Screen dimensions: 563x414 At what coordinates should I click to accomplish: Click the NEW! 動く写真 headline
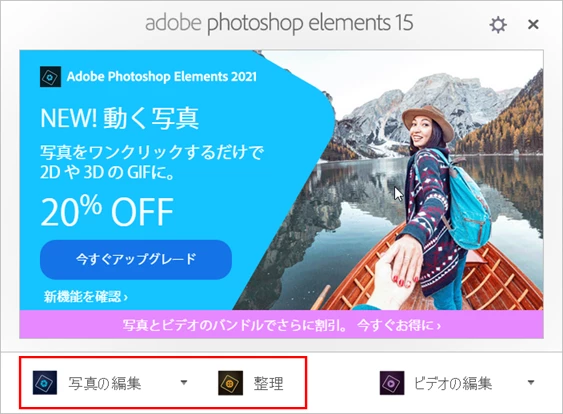coord(120,118)
